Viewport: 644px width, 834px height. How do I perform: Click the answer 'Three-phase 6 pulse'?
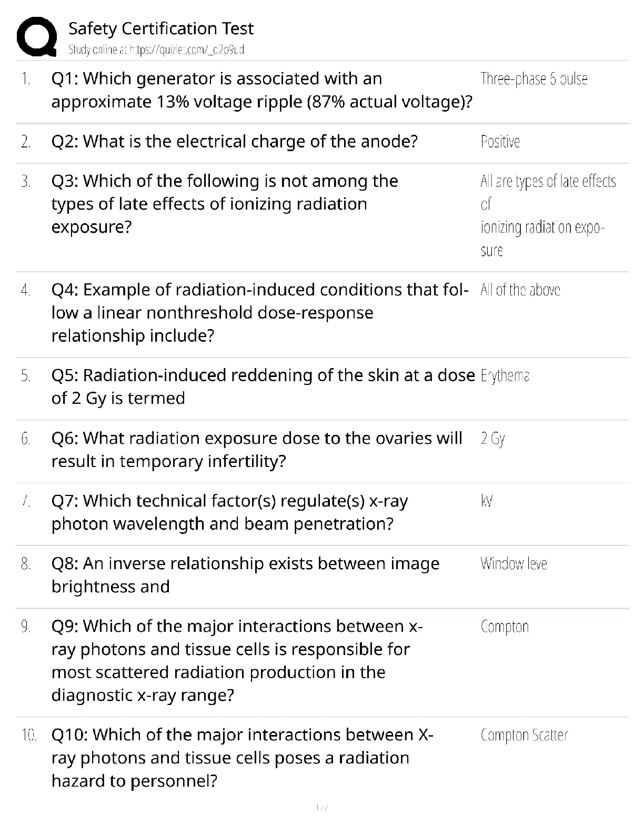[534, 79]
